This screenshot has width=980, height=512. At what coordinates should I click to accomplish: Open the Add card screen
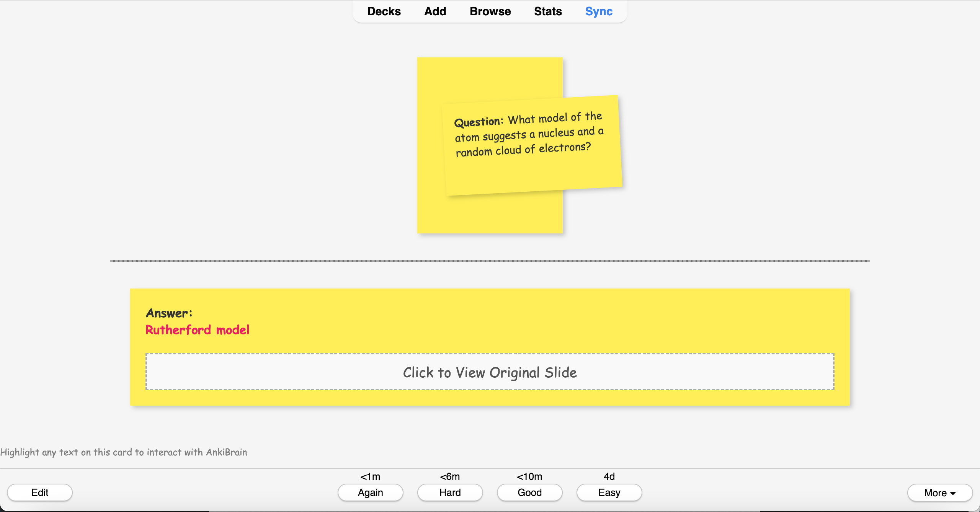435,11
